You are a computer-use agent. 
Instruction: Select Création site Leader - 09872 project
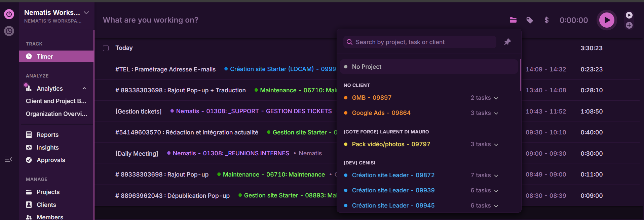click(x=393, y=175)
